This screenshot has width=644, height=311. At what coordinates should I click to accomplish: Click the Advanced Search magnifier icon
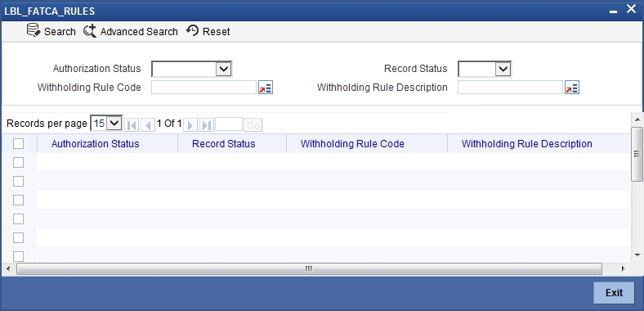point(90,31)
